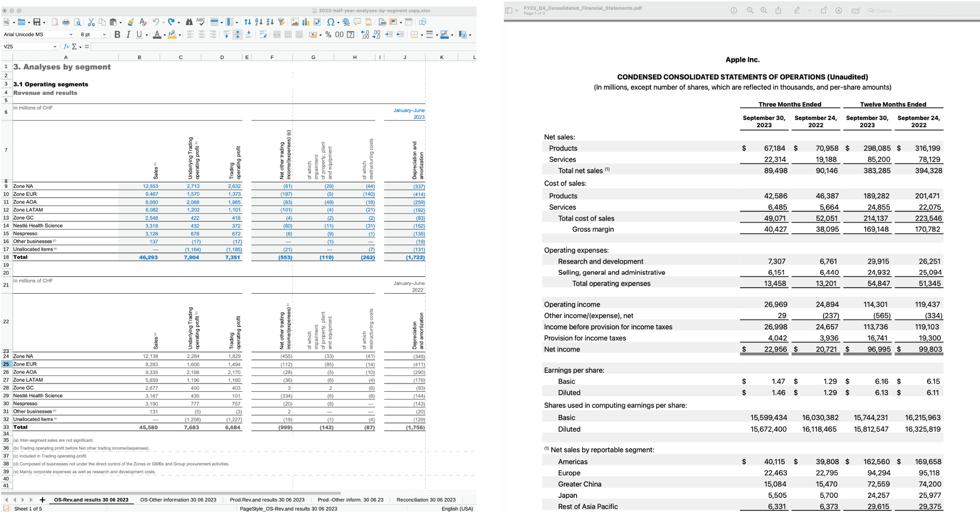Click the AutoFilter funnel icon

point(281,22)
